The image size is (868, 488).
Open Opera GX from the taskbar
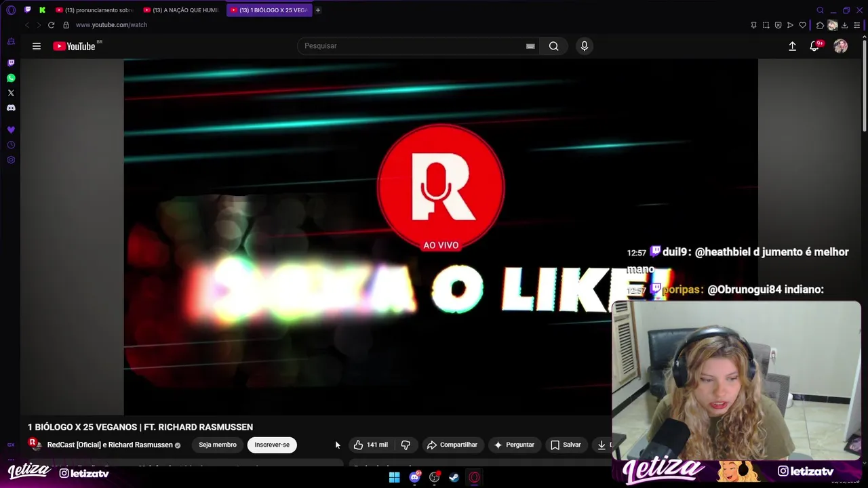(475, 477)
